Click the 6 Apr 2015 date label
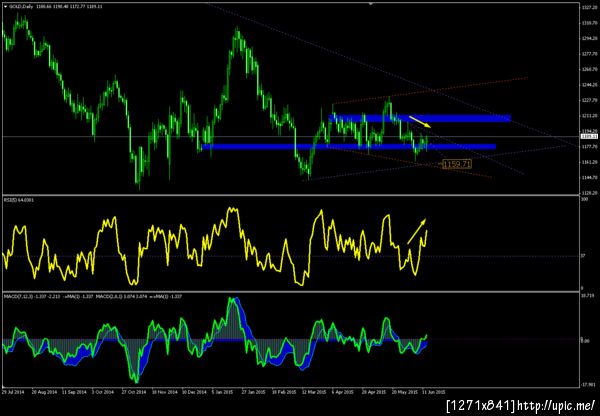The image size is (600, 416). [x=343, y=392]
